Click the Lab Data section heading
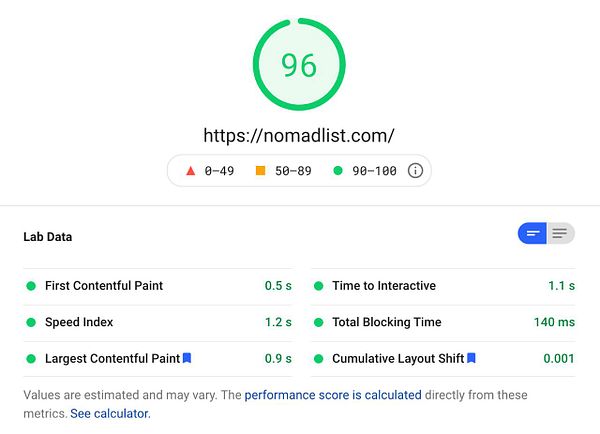Screen dimensions: 600x434 click(48, 237)
